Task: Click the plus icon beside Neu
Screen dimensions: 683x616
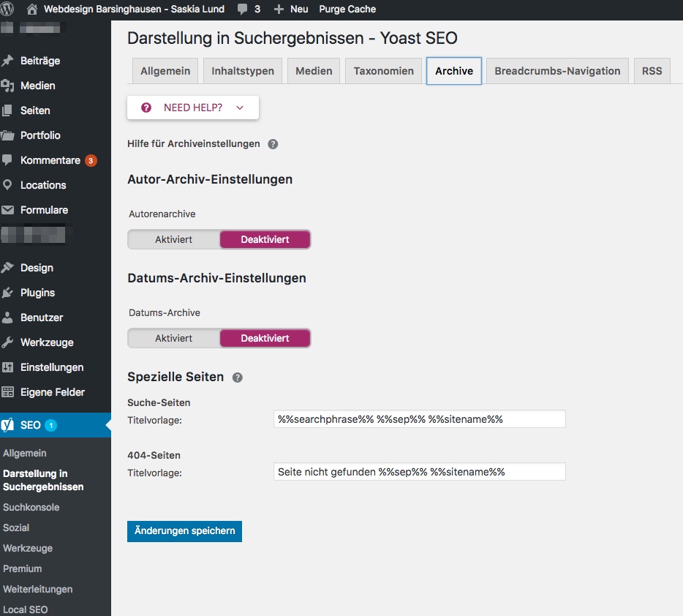Action: coord(279,10)
